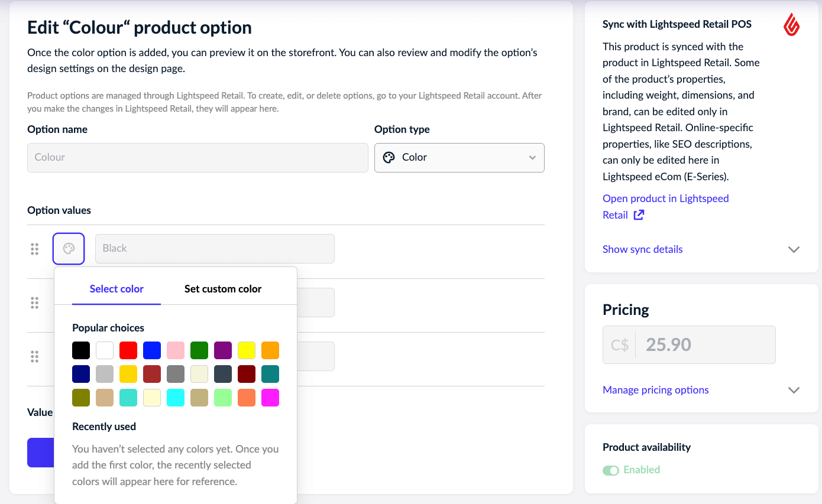Click the palette icon button beside Black
Viewport: 822px width, 504px height.
point(69,249)
